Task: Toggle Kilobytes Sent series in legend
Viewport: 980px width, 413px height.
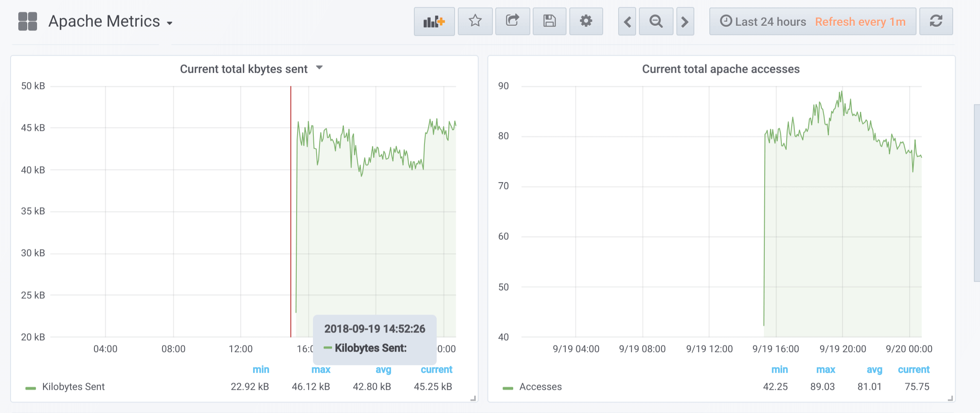Action: pyautogui.click(x=73, y=387)
